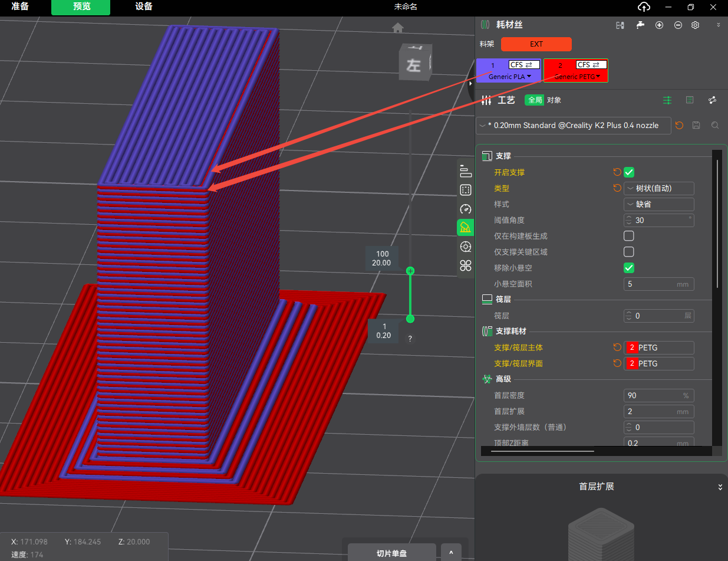Open the 类型 树状(自动) dropdown
Viewport: 728px width, 561px height.
658,188
